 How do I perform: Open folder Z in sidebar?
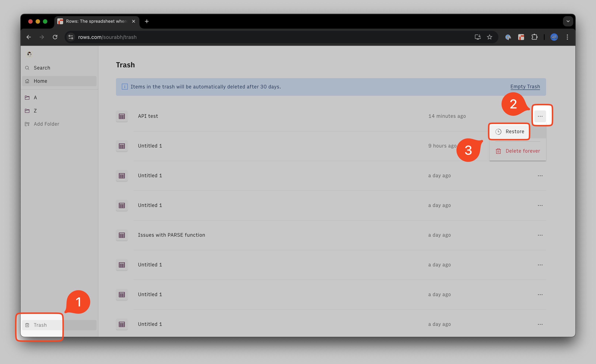[35, 111]
